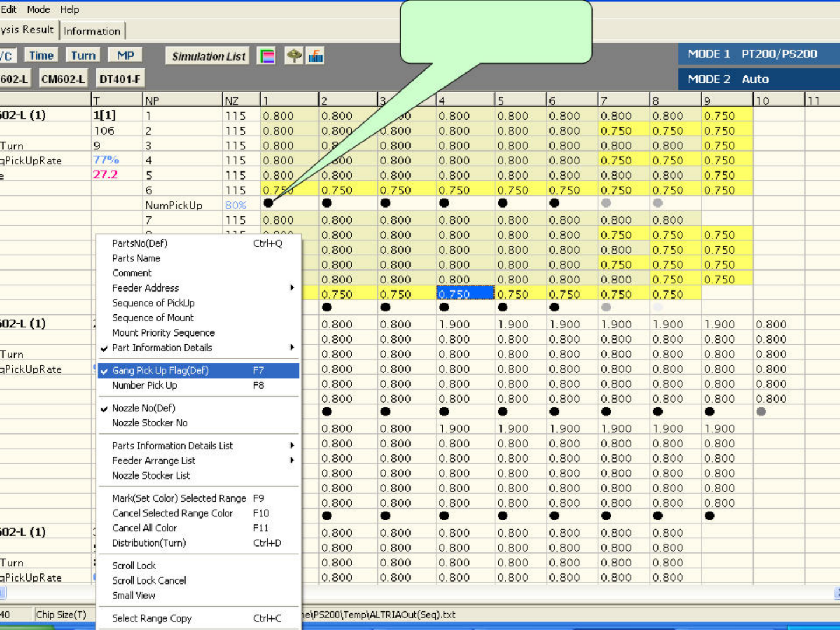Expand the Feeder Arrange List submenu
Image resolution: width=840 pixels, height=630 pixels.
click(153, 461)
